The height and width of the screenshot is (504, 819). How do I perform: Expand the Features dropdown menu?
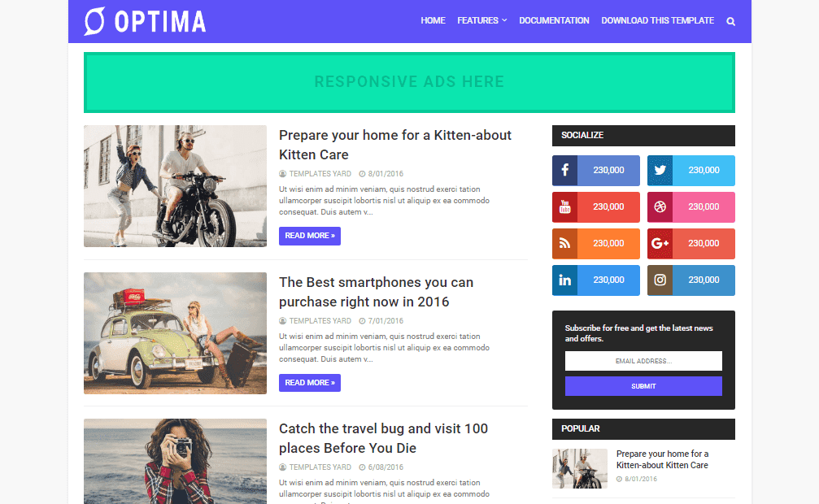[x=482, y=20]
